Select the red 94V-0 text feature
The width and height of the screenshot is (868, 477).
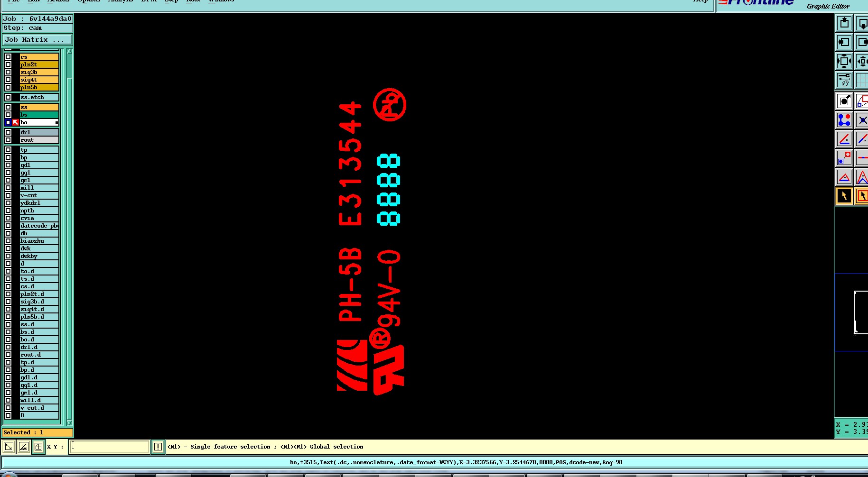coord(389,288)
